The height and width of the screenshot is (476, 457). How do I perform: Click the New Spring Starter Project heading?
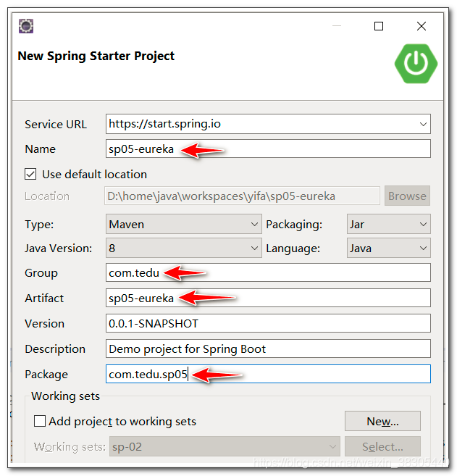coord(96,57)
